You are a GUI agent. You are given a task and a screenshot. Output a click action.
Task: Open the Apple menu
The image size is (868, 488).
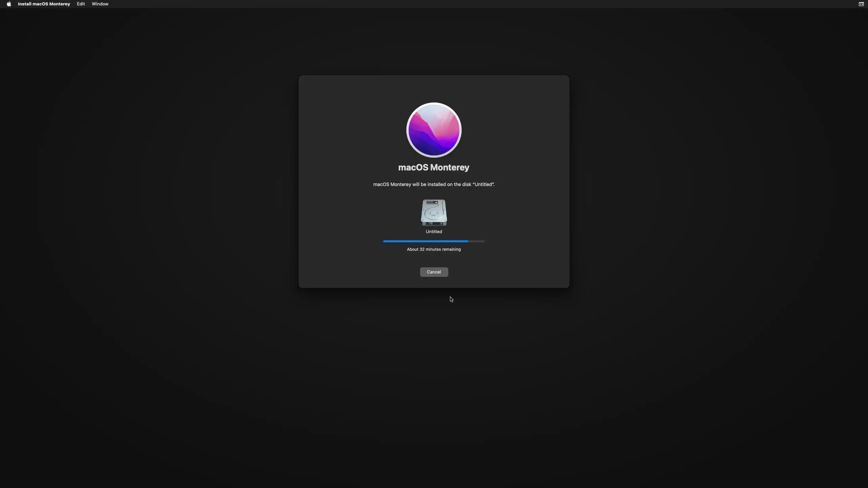click(9, 4)
